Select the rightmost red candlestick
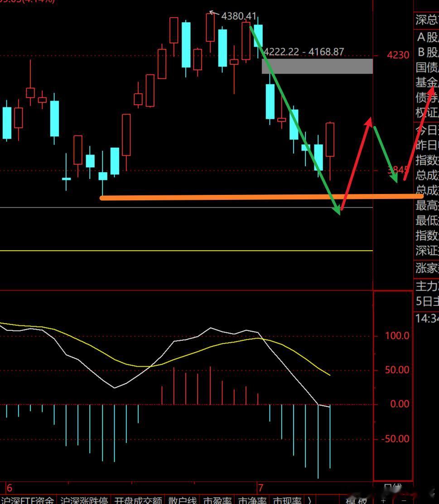The height and width of the screenshot is (504, 439). pos(330,140)
